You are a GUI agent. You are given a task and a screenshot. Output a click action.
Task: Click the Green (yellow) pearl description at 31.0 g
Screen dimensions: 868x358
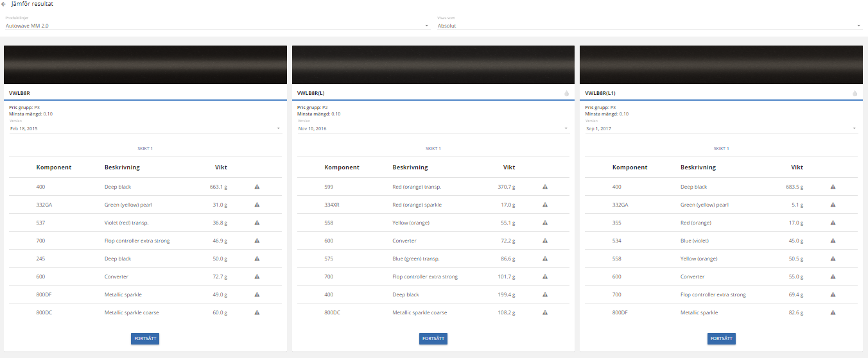click(x=128, y=205)
